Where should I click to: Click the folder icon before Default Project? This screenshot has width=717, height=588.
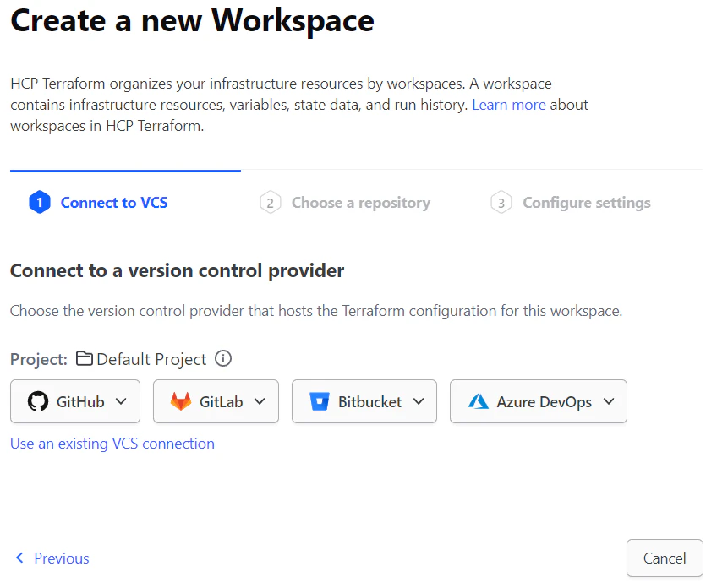click(85, 359)
